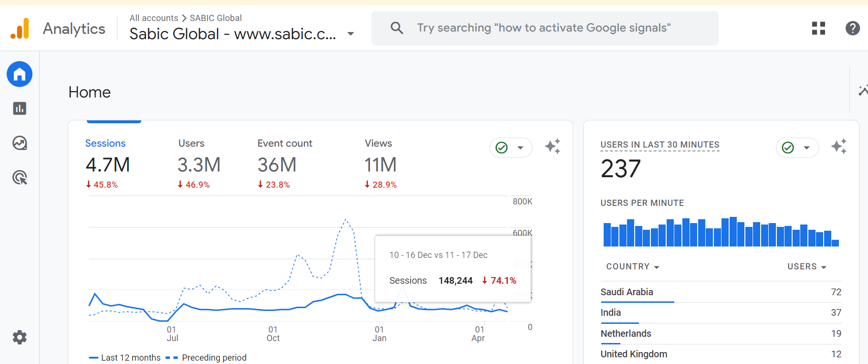Click the 01 Oct axis label
Viewport: 868px width, 364px height.
coord(273,333)
